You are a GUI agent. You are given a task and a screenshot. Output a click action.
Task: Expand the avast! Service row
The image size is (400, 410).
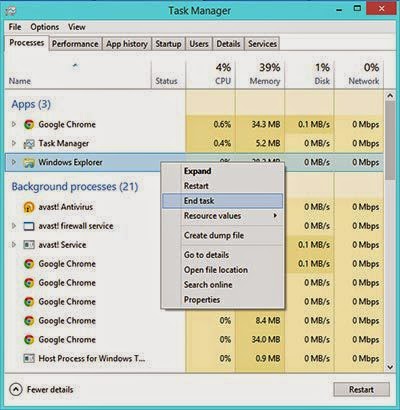(x=14, y=245)
